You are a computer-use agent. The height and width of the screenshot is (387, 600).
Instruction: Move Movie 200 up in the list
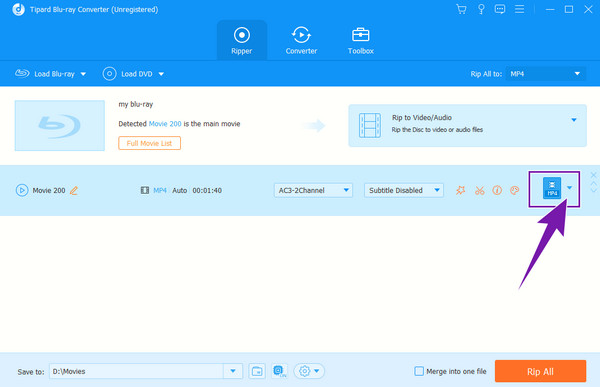click(593, 184)
